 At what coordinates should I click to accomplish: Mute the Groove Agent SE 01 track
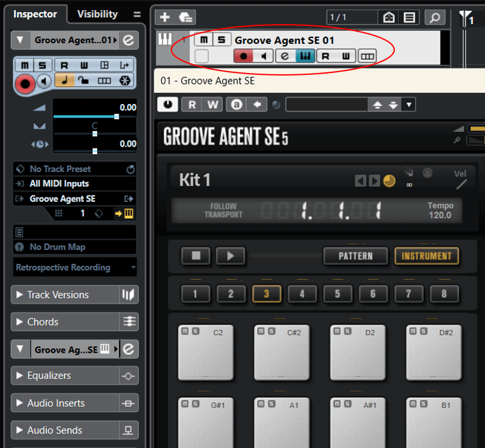(x=203, y=40)
